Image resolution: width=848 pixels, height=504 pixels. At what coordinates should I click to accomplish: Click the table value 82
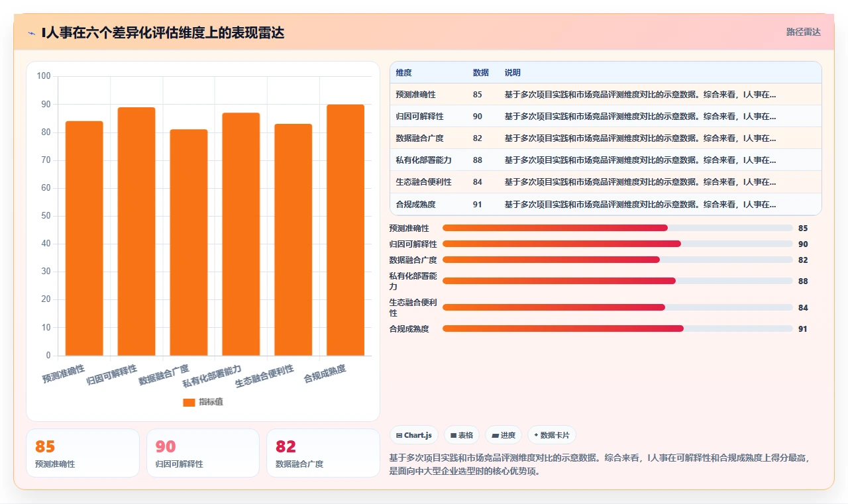pyautogui.click(x=478, y=138)
